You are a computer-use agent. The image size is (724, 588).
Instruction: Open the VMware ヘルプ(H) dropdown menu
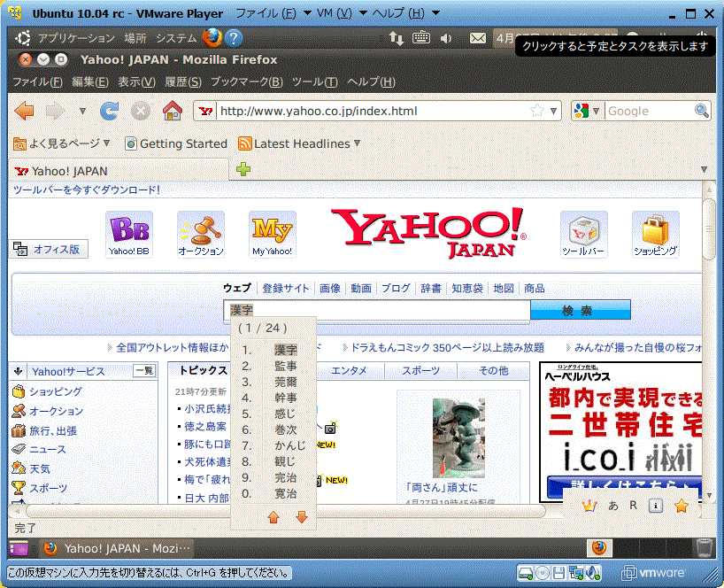405,13
